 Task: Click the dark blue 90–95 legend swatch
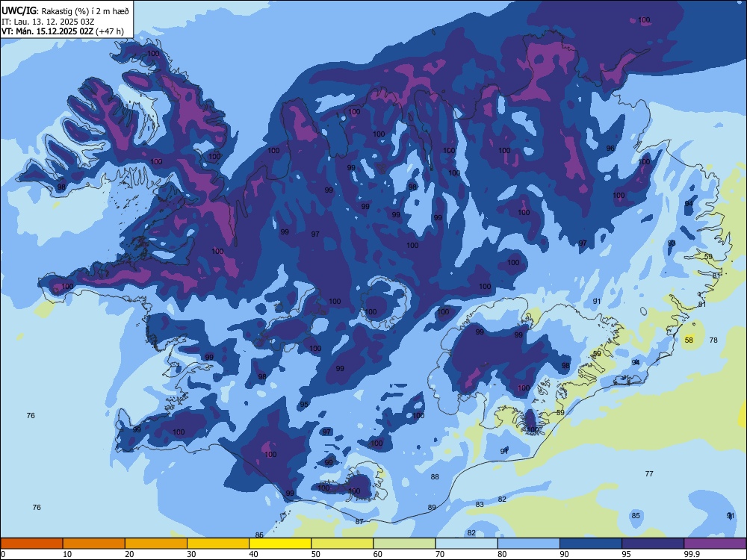pos(591,544)
